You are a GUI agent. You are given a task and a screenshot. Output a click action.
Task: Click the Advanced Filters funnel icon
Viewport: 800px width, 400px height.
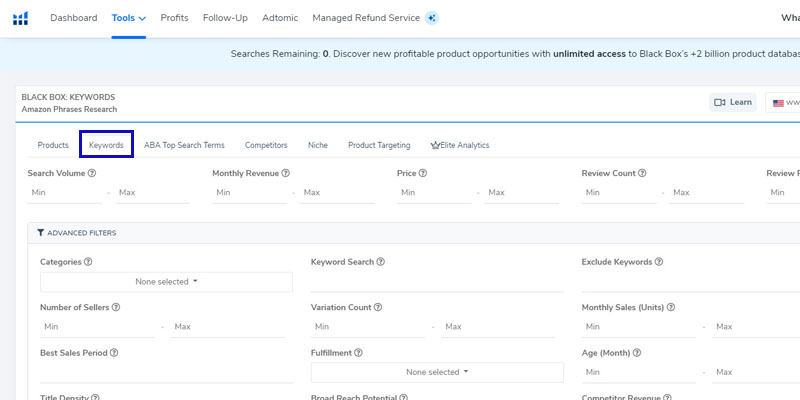pyautogui.click(x=41, y=233)
